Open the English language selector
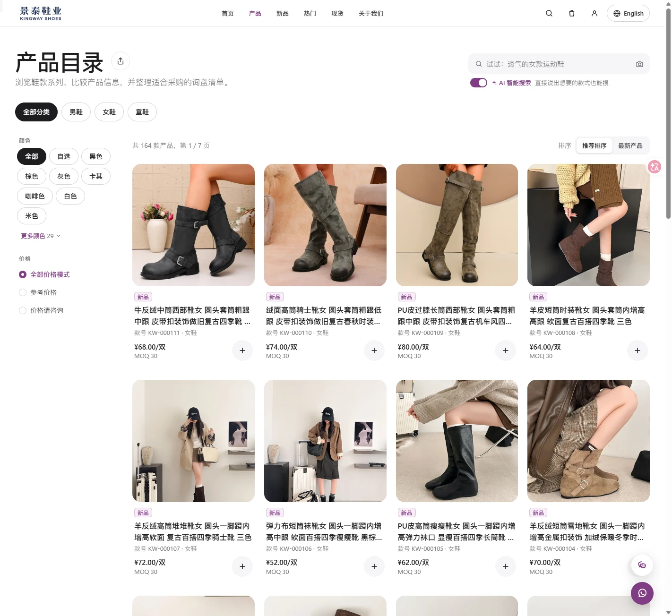The height and width of the screenshot is (616, 672). click(628, 13)
